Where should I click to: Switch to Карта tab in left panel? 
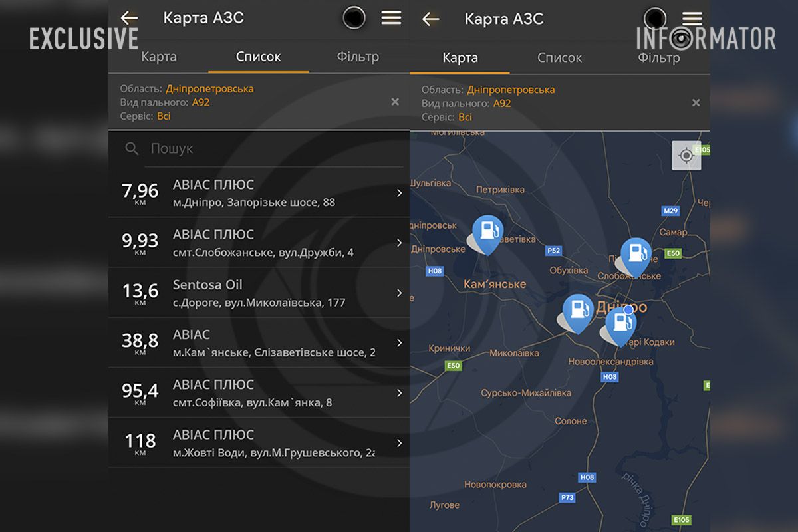[159, 57]
